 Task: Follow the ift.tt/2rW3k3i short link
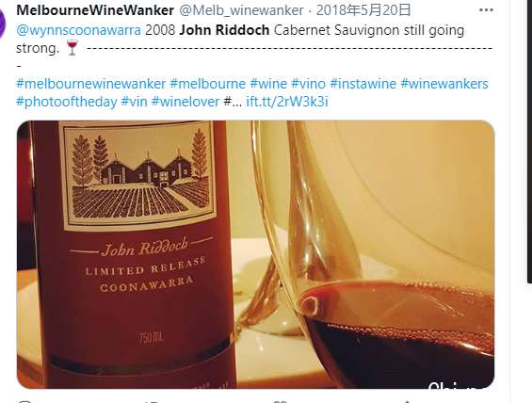(287, 102)
